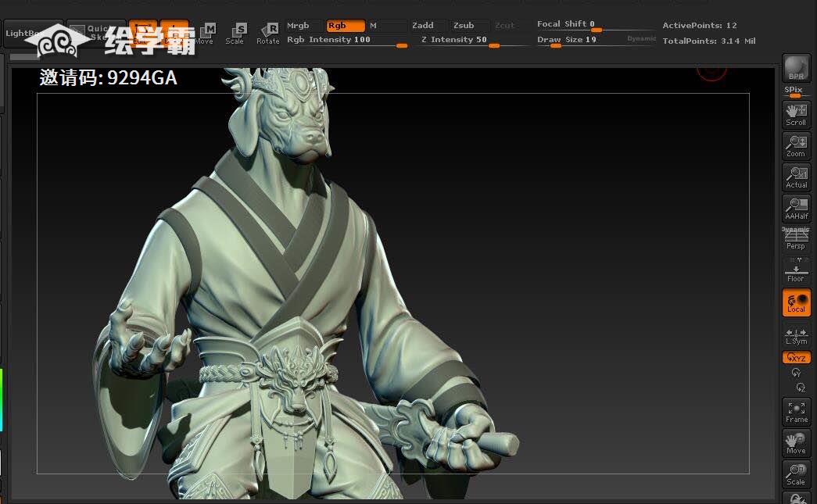The height and width of the screenshot is (504, 817).
Task: Toggle the Floor grid
Action: click(x=796, y=270)
